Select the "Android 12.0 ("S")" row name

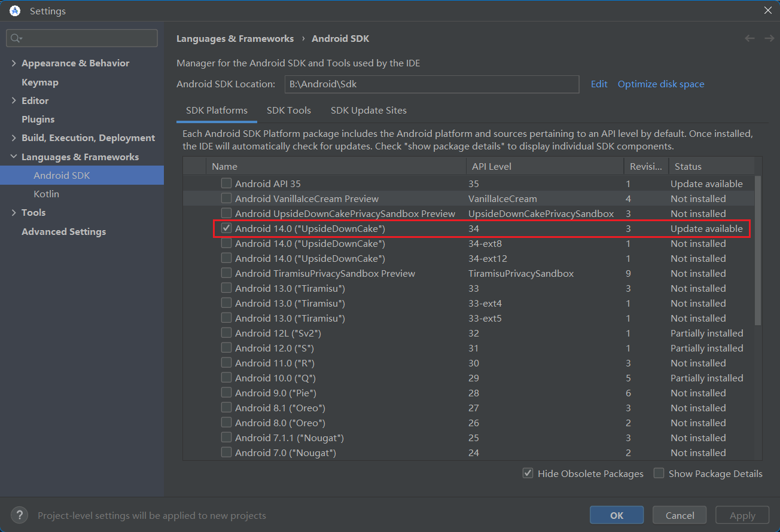click(275, 348)
